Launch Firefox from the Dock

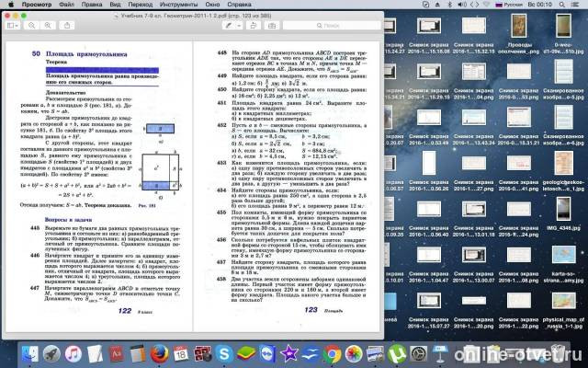click(159, 353)
